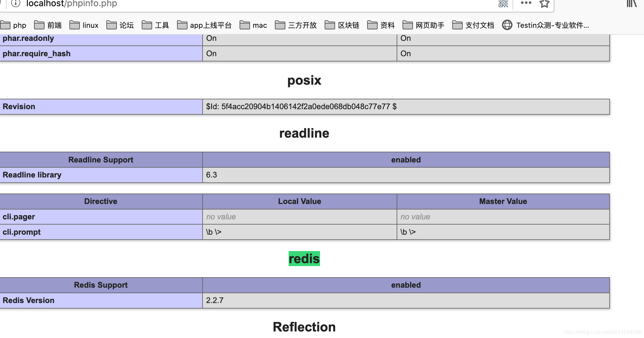This screenshot has height=338, width=644.
Task: Open the php bookmarks folder
Action: coord(13,25)
